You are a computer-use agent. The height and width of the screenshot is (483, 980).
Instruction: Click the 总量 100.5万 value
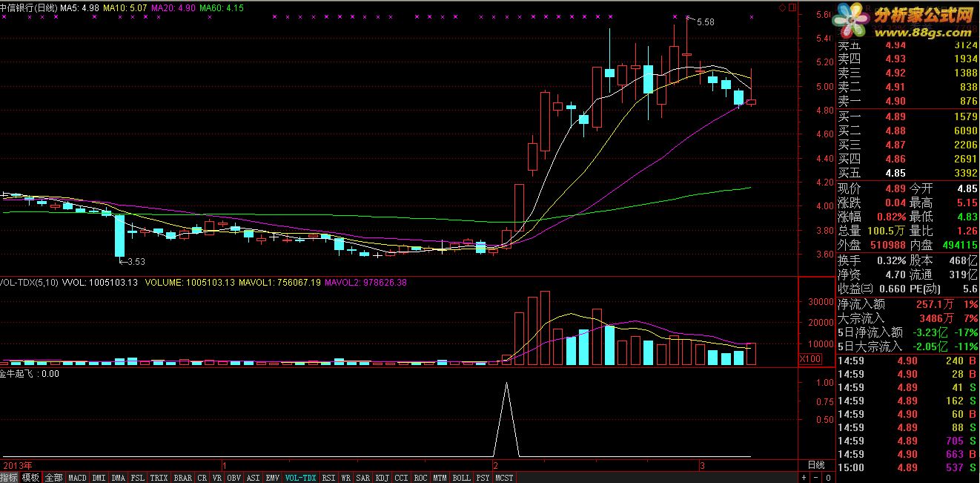[887, 231]
